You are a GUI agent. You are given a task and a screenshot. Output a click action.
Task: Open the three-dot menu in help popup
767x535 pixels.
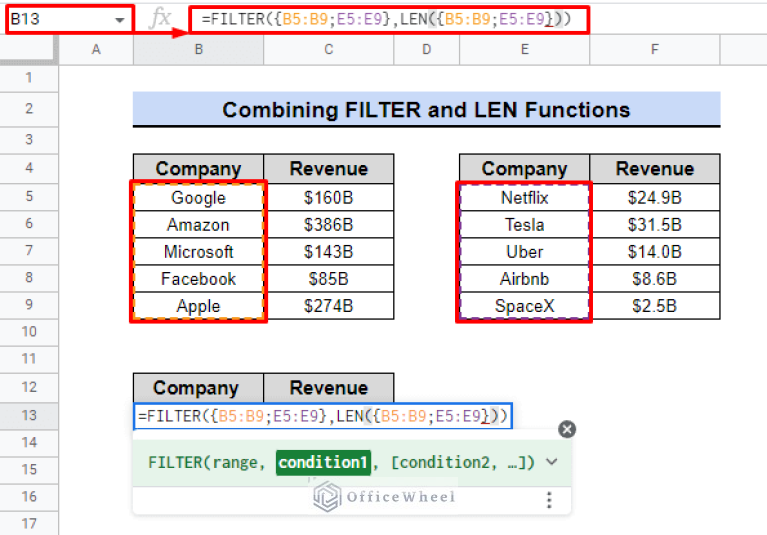coord(549,500)
